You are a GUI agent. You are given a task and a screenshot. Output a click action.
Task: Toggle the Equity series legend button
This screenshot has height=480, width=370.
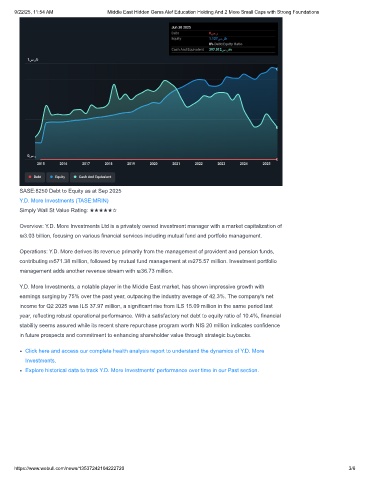point(58,177)
